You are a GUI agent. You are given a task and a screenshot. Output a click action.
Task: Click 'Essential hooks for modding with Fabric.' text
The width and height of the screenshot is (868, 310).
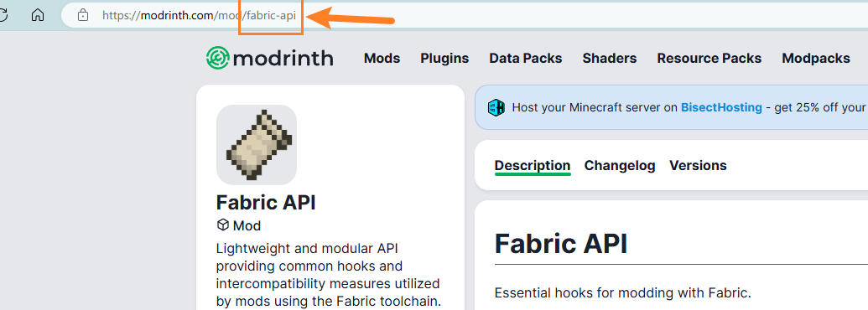pyautogui.click(x=622, y=292)
